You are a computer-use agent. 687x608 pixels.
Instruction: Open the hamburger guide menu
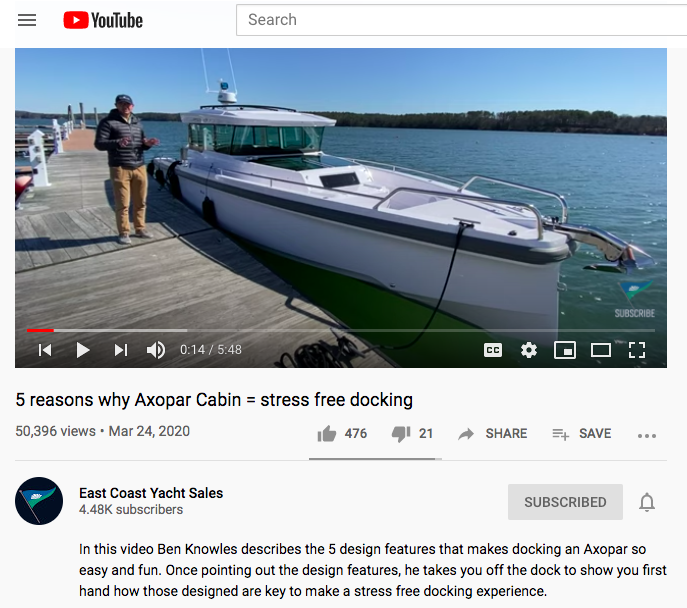click(27, 20)
